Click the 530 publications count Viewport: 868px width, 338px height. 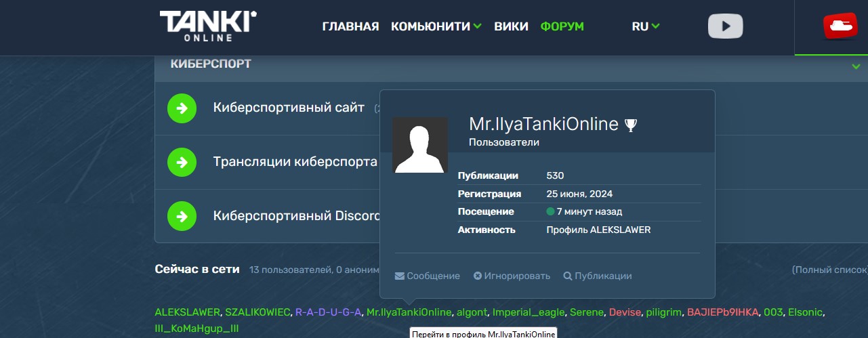click(x=555, y=175)
